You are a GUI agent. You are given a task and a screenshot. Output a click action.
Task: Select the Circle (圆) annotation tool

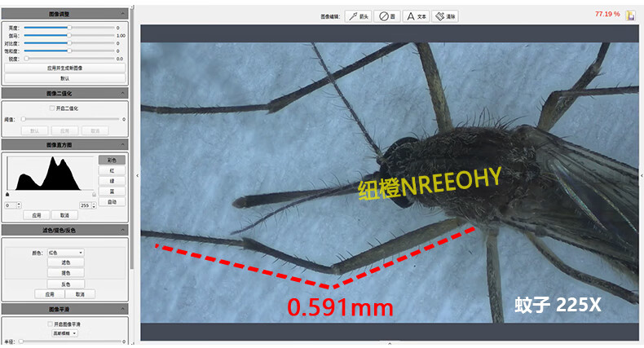pyautogui.click(x=387, y=16)
